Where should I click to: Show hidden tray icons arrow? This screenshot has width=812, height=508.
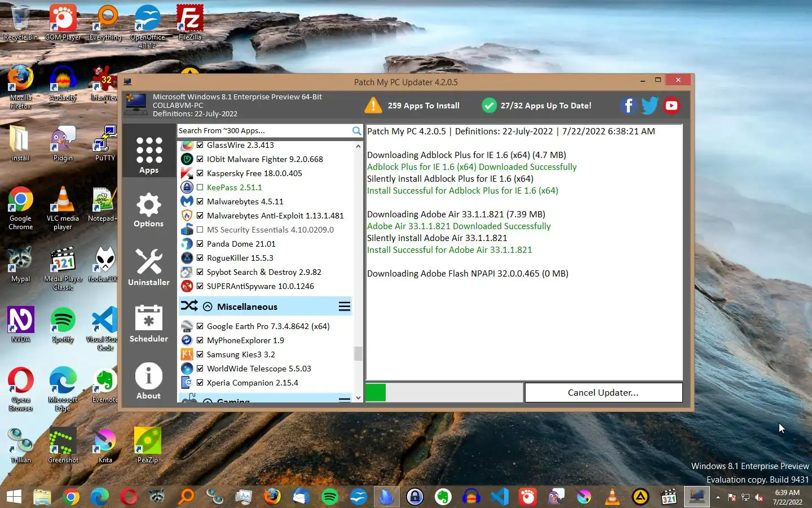point(718,497)
